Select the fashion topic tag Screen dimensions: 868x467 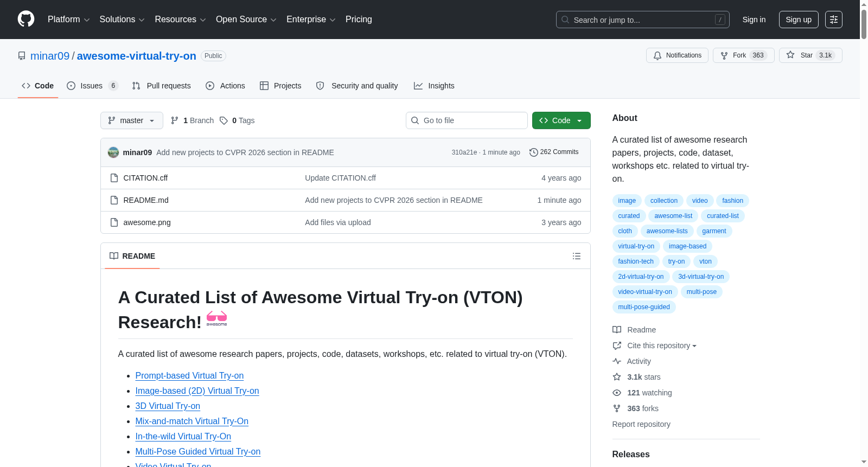(x=732, y=201)
